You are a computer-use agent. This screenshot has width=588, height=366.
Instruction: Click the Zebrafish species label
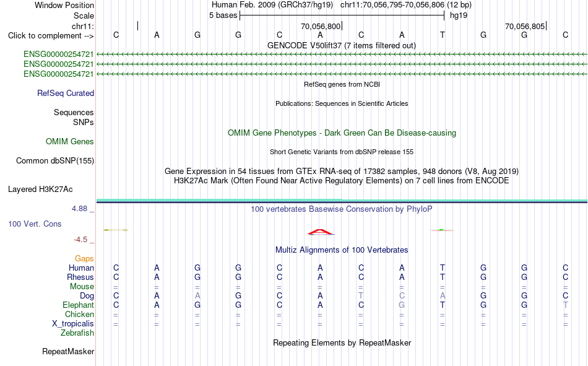click(77, 333)
